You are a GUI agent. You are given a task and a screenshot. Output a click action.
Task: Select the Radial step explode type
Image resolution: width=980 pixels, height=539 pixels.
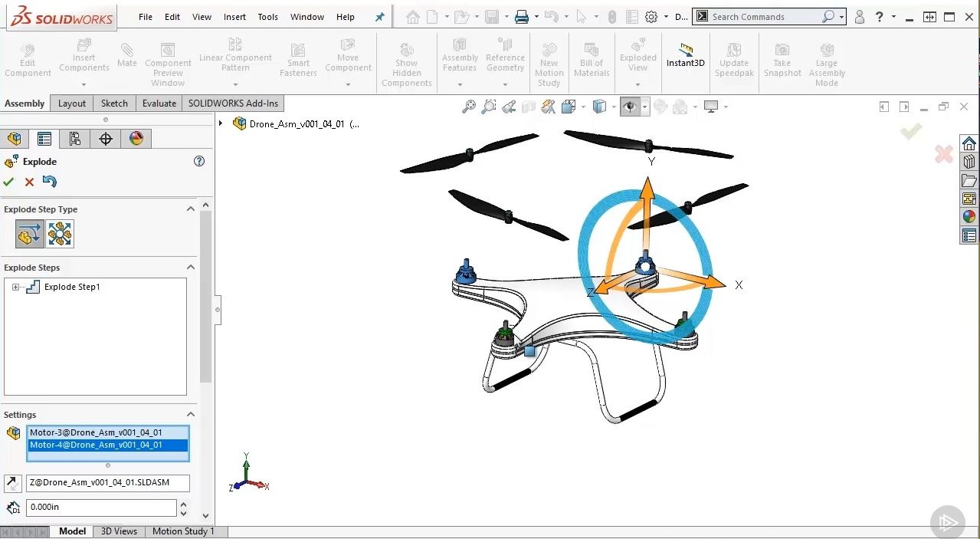pyautogui.click(x=60, y=234)
